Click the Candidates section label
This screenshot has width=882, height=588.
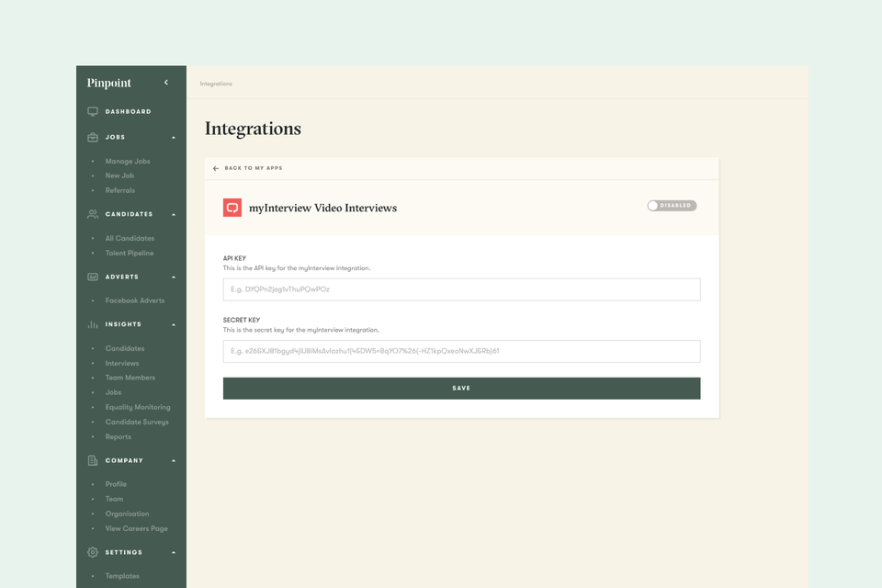click(x=129, y=214)
